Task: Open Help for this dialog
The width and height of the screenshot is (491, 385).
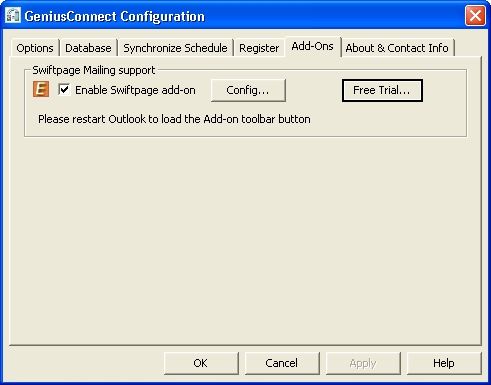Action: pyautogui.click(x=444, y=363)
